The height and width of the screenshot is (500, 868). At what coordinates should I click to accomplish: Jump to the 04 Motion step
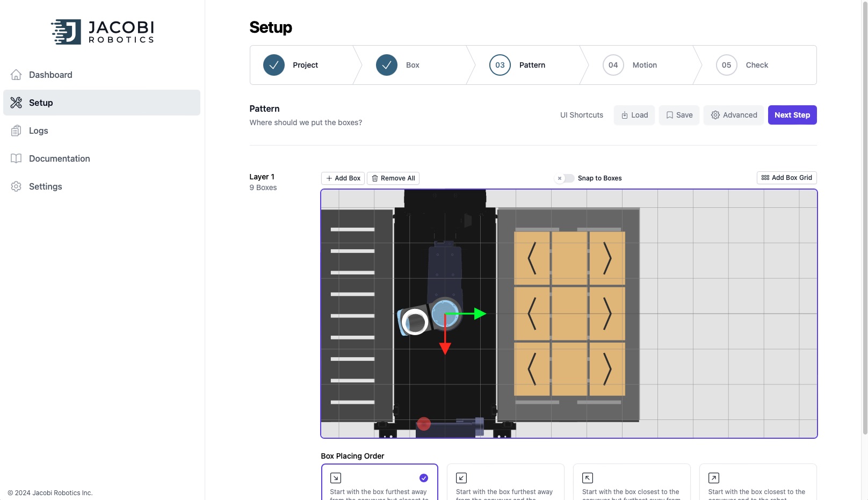[x=641, y=65]
